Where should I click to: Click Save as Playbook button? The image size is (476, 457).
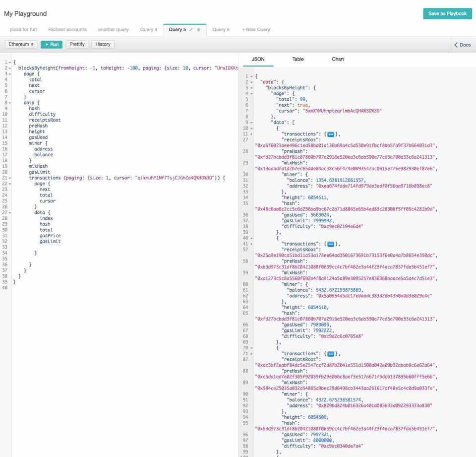(447, 14)
